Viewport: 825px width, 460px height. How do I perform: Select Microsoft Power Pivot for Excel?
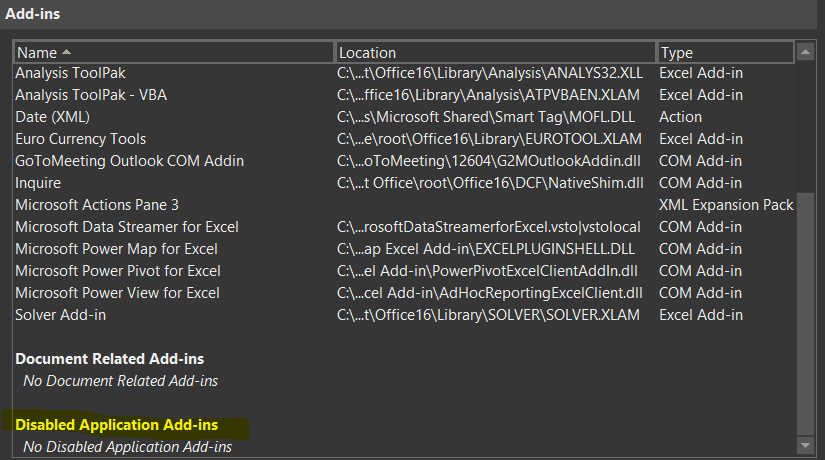(x=404, y=271)
